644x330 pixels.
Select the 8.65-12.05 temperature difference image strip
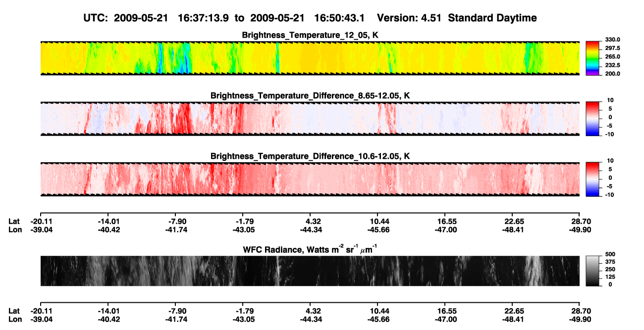pos(310,118)
